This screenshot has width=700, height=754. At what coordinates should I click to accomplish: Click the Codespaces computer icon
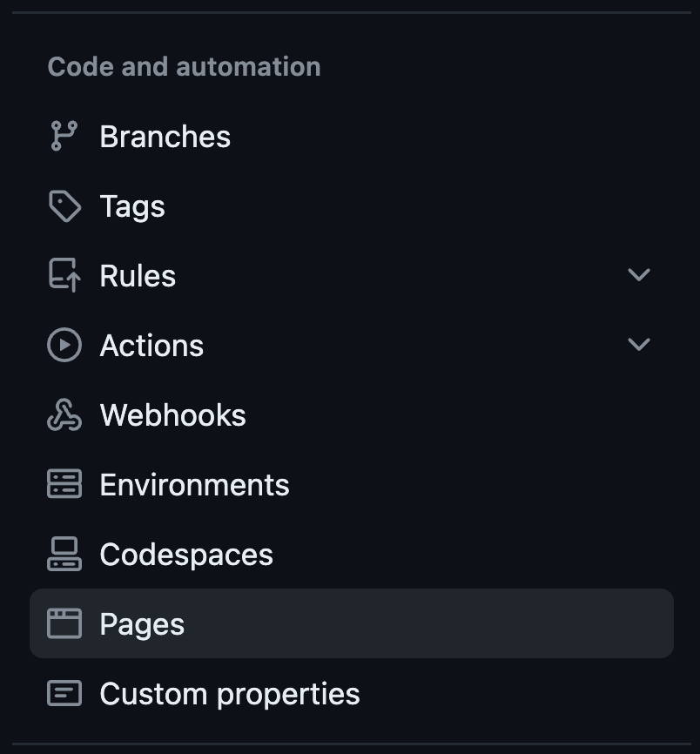(x=64, y=555)
